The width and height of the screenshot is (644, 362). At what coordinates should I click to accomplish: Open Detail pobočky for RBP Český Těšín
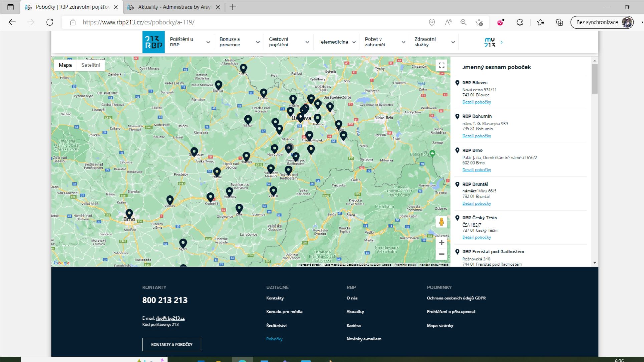(x=476, y=238)
